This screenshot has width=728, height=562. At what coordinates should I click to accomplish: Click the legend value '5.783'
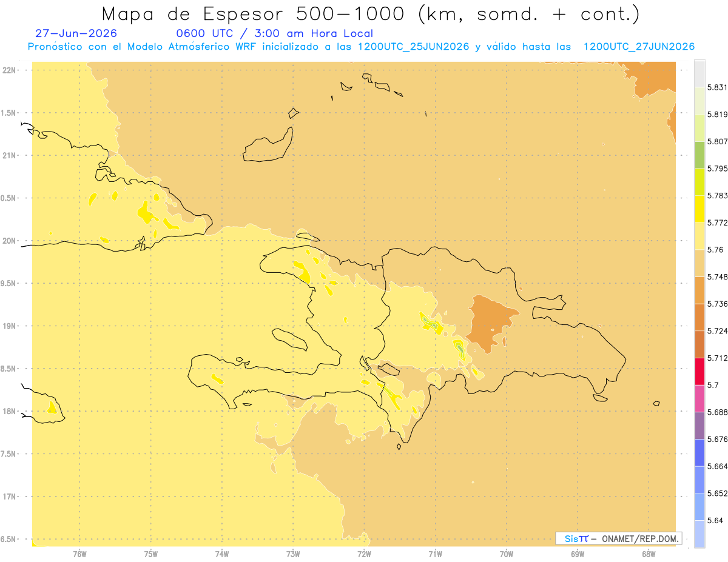717,196
